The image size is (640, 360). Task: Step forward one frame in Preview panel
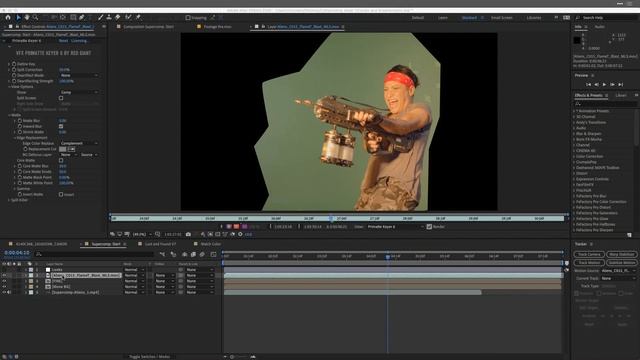click(x=613, y=84)
